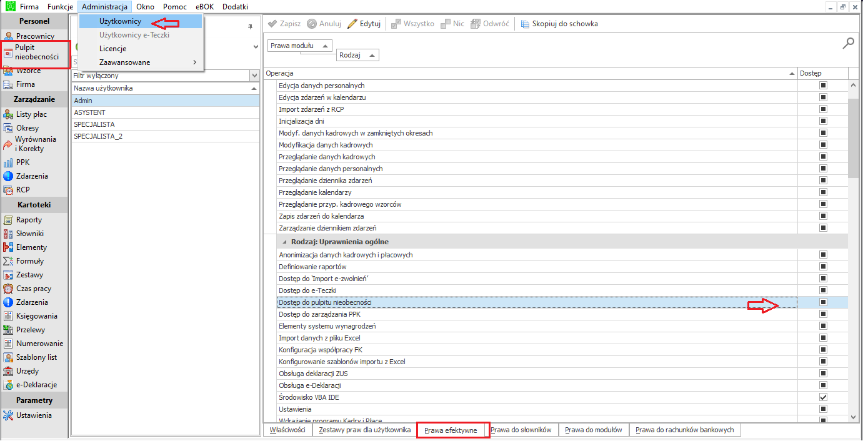The height and width of the screenshot is (446, 868).
Task: Switch to Właściwości tab
Action: point(287,430)
